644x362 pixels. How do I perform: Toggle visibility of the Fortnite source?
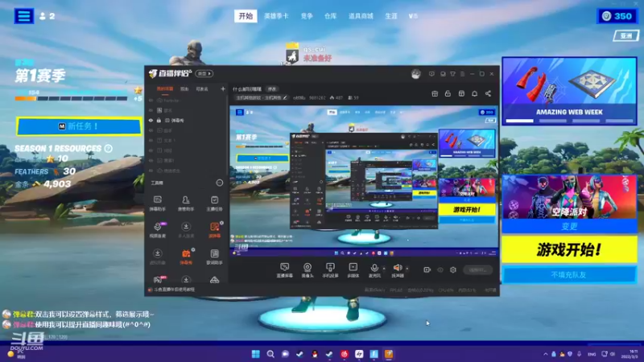151,100
